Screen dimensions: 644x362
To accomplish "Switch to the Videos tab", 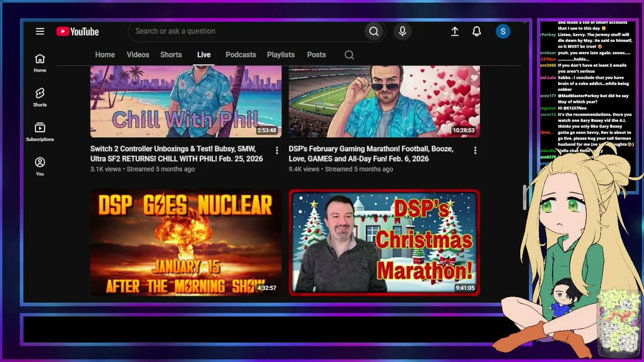I will [x=138, y=55].
